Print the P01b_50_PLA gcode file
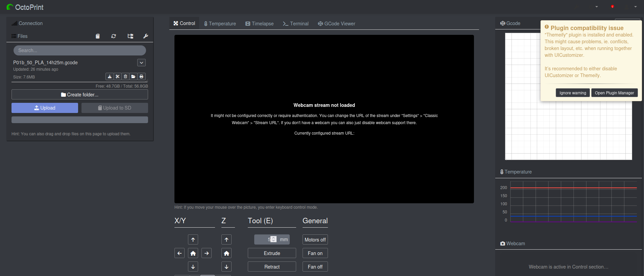644x276 pixels. [141, 76]
